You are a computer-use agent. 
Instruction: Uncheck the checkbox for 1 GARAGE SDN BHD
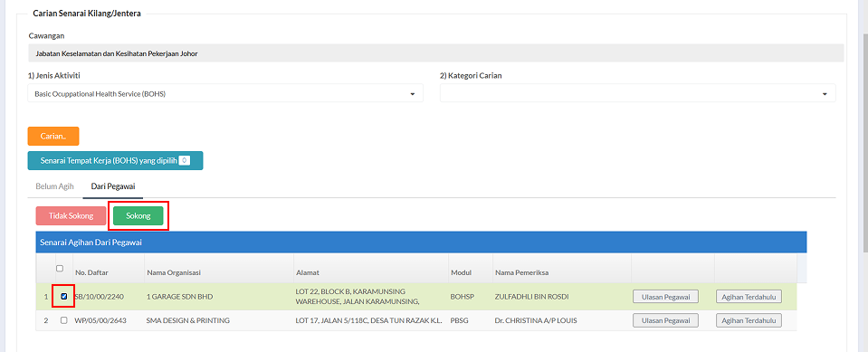click(63, 297)
